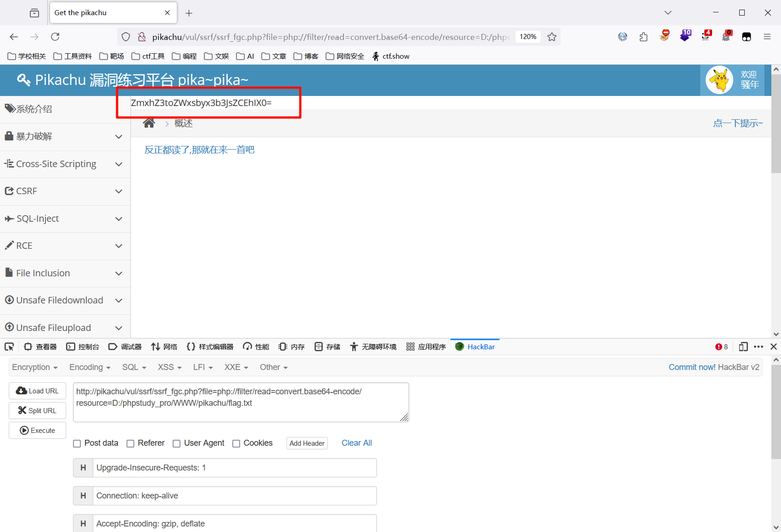Enable the Post data checkbox
Image resolution: width=781 pixels, height=532 pixels.
[77, 443]
